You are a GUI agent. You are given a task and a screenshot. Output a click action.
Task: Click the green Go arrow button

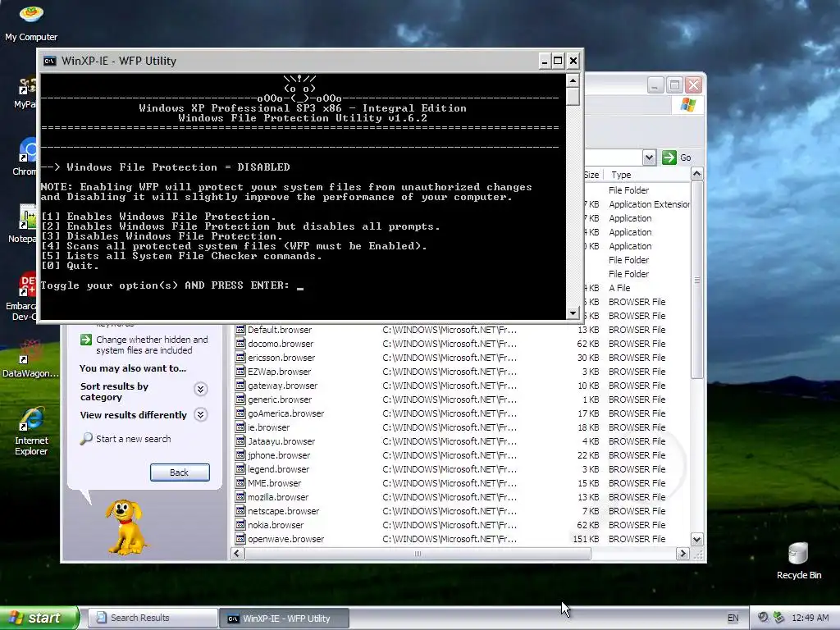(669, 157)
